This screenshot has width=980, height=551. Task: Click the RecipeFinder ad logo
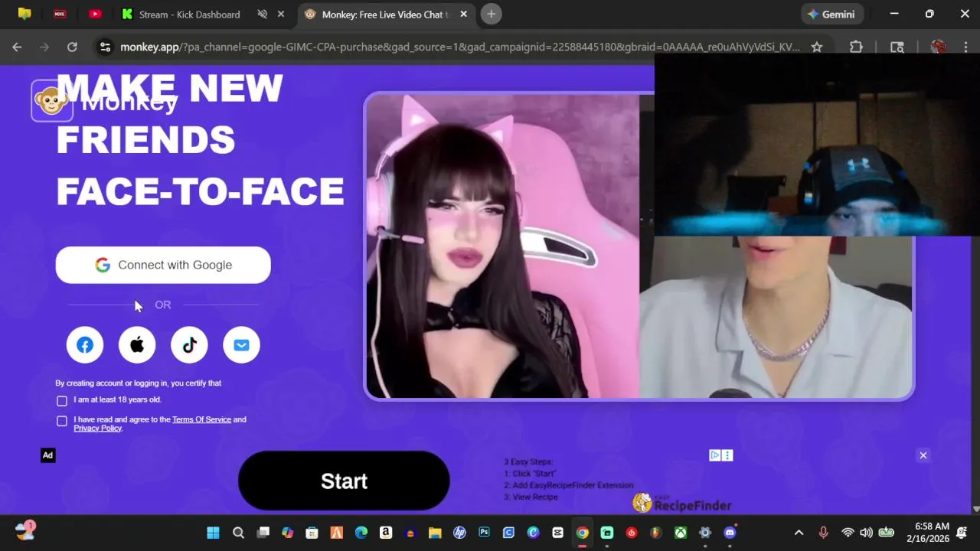(681, 503)
